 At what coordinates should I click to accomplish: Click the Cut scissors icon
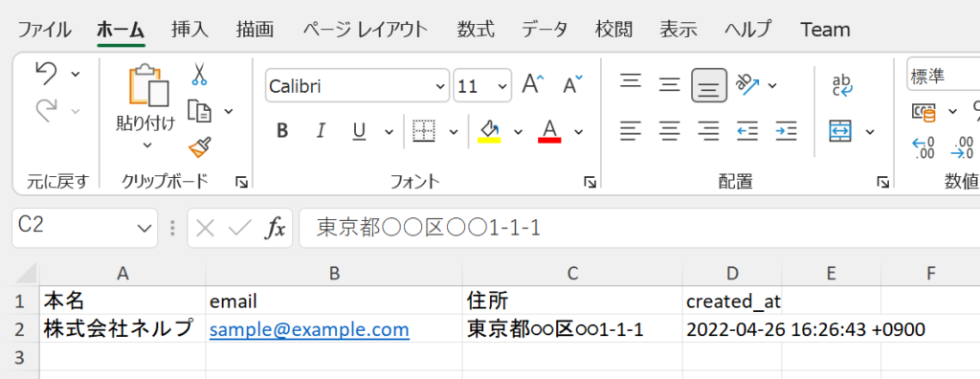coord(199,74)
